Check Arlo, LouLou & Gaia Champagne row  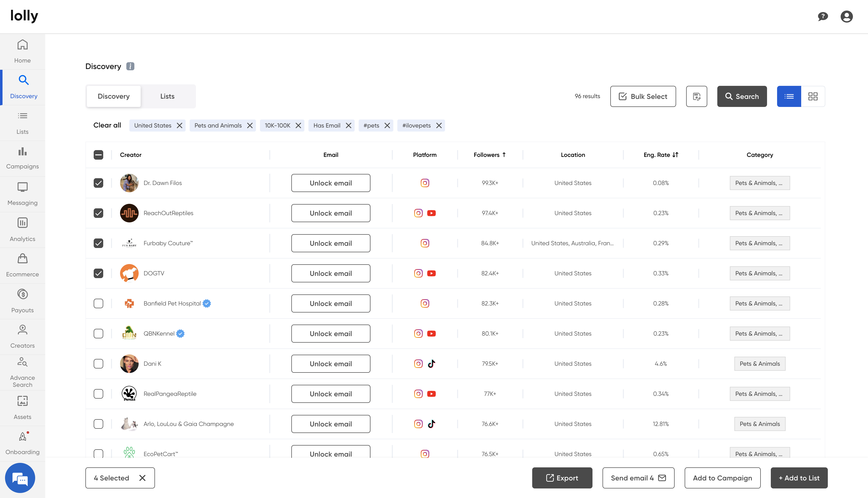98,424
